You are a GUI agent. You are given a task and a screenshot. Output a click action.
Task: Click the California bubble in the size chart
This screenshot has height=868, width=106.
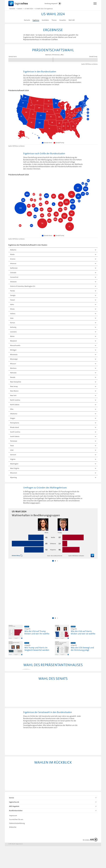coord(20,208)
